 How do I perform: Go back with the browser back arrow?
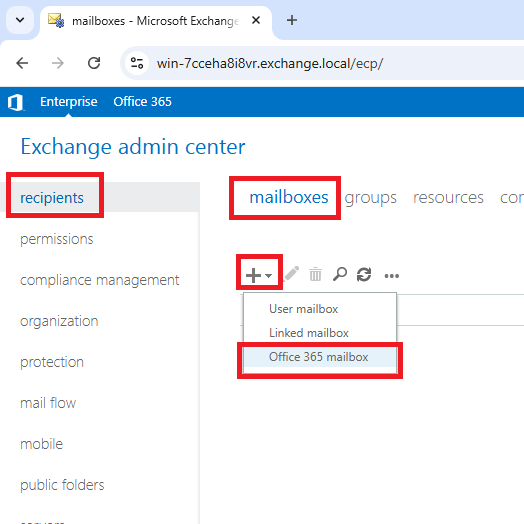coord(22,63)
